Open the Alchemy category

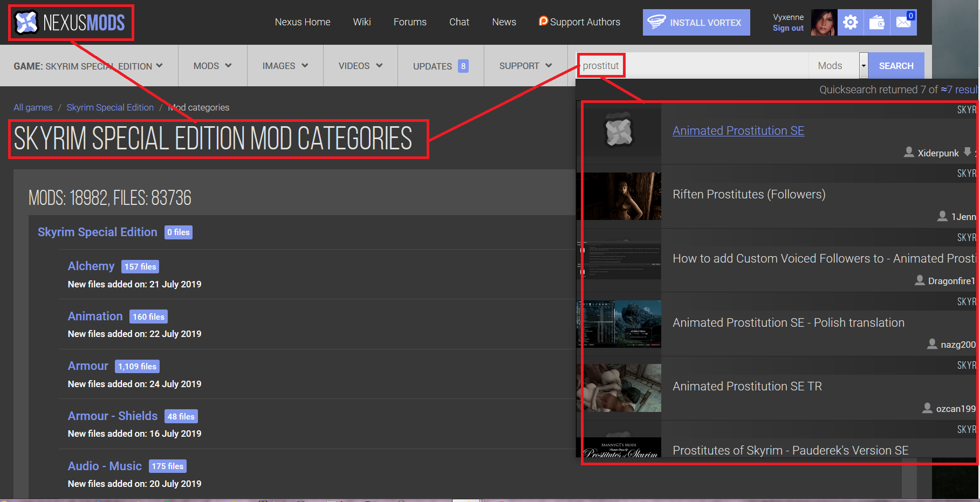point(91,266)
